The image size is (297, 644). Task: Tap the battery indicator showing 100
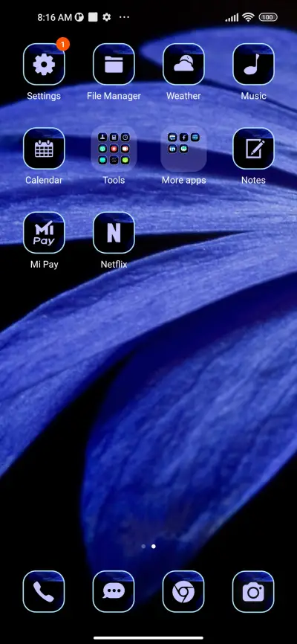tap(268, 17)
